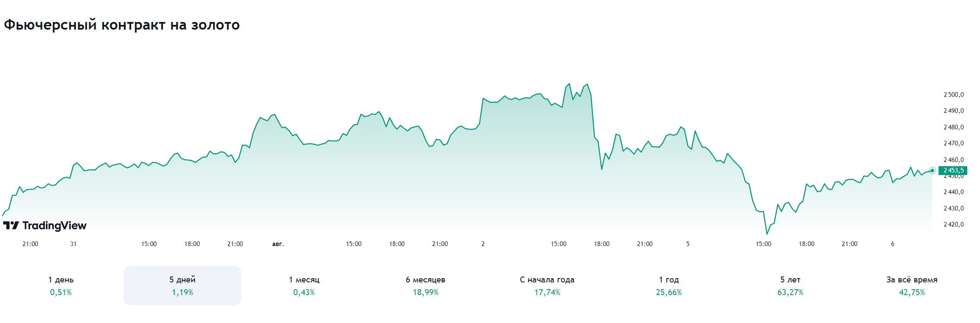Select the 5 дней range tab
Image resolution: width=980 pixels, height=323 pixels.
pyautogui.click(x=182, y=285)
